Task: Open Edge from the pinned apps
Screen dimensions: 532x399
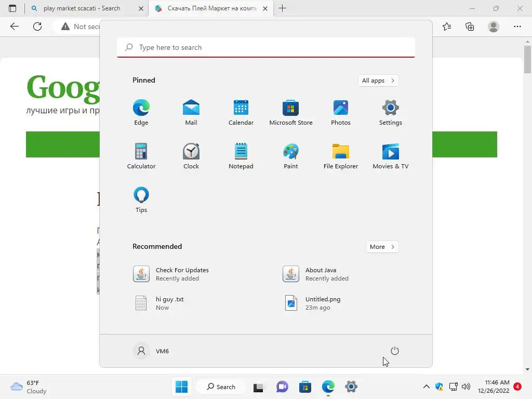Action: pyautogui.click(x=141, y=113)
